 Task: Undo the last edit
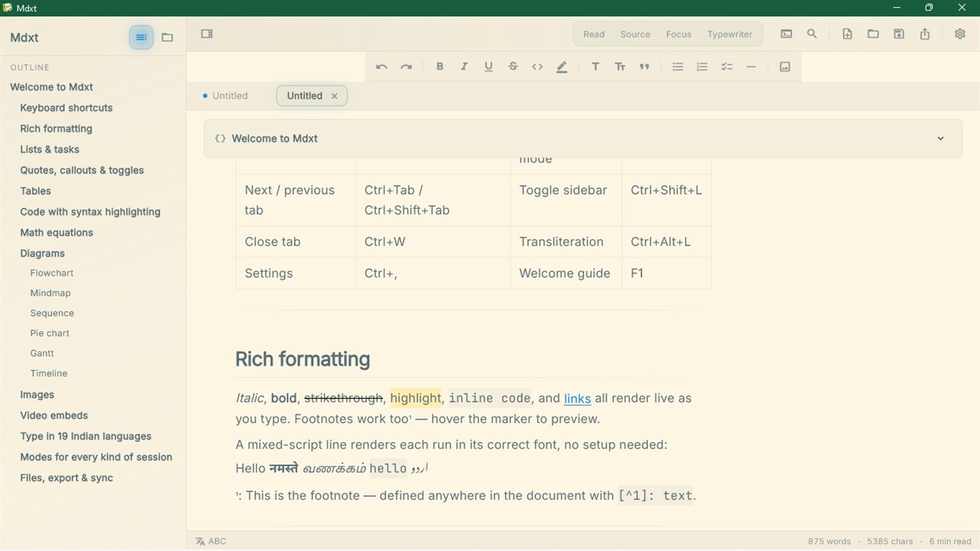[x=382, y=67]
